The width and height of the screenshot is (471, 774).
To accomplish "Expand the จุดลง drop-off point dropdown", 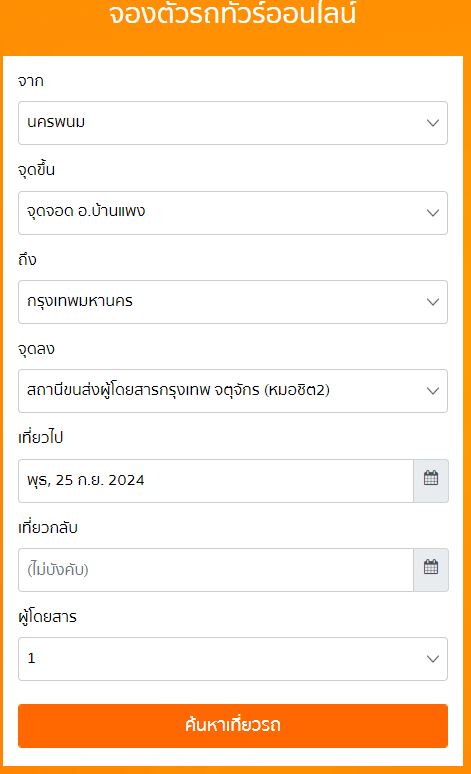I will [233, 391].
